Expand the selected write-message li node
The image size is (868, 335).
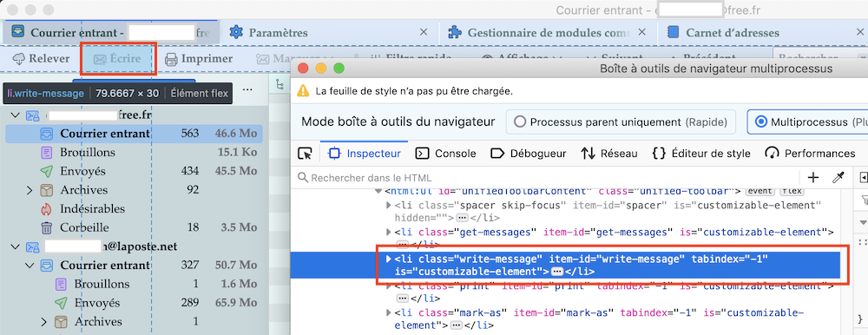coord(389,259)
